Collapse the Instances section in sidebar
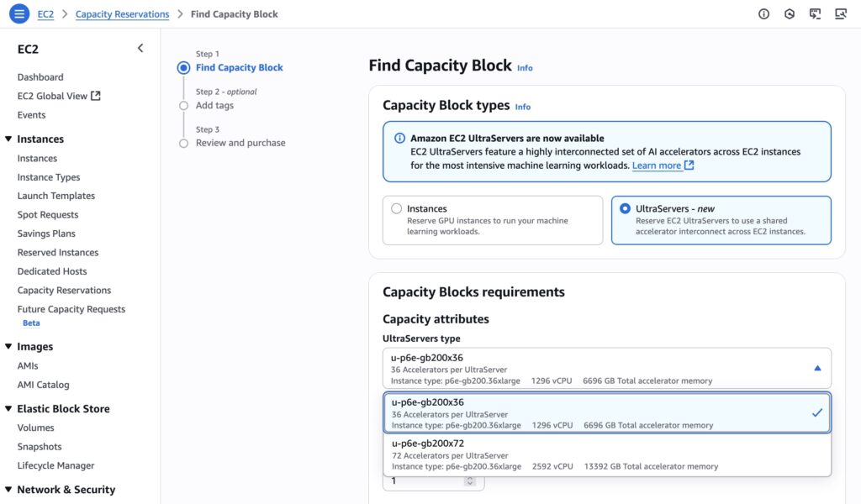This screenshot has width=861, height=504. [8, 139]
